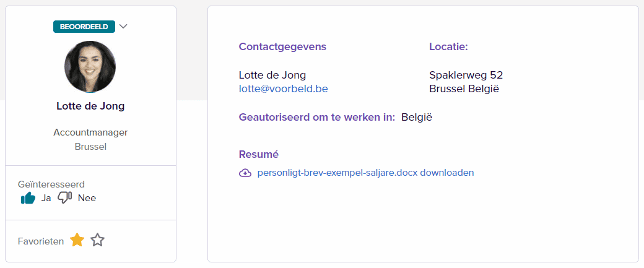Click the Resumé section heading
644x268 pixels.
(258, 154)
